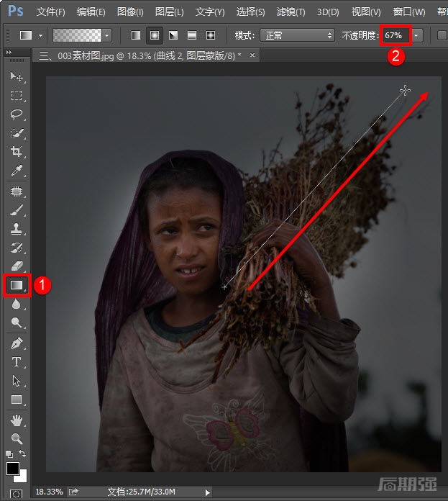Choose diamond gradient style
The width and height of the screenshot is (448, 501).
(211, 35)
